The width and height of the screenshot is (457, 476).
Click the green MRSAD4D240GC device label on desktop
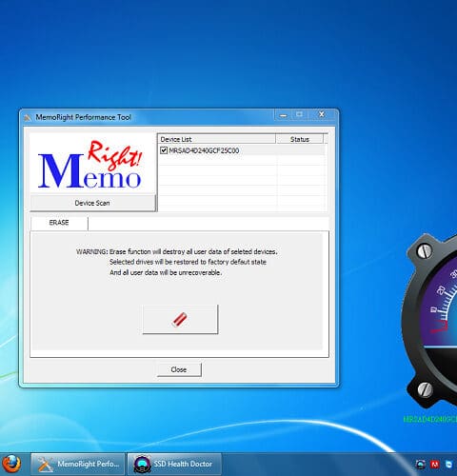[430, 420]
